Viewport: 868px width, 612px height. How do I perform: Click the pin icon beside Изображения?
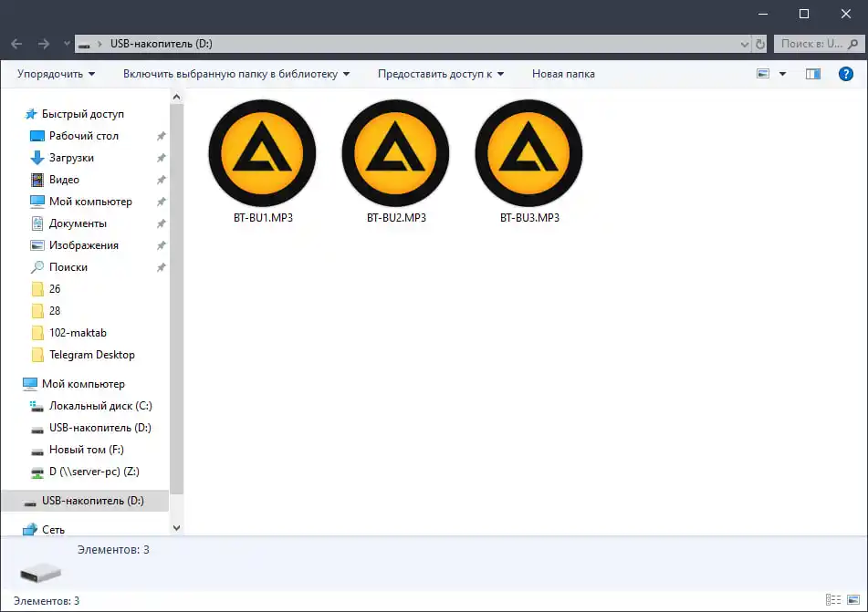[161, 245]
